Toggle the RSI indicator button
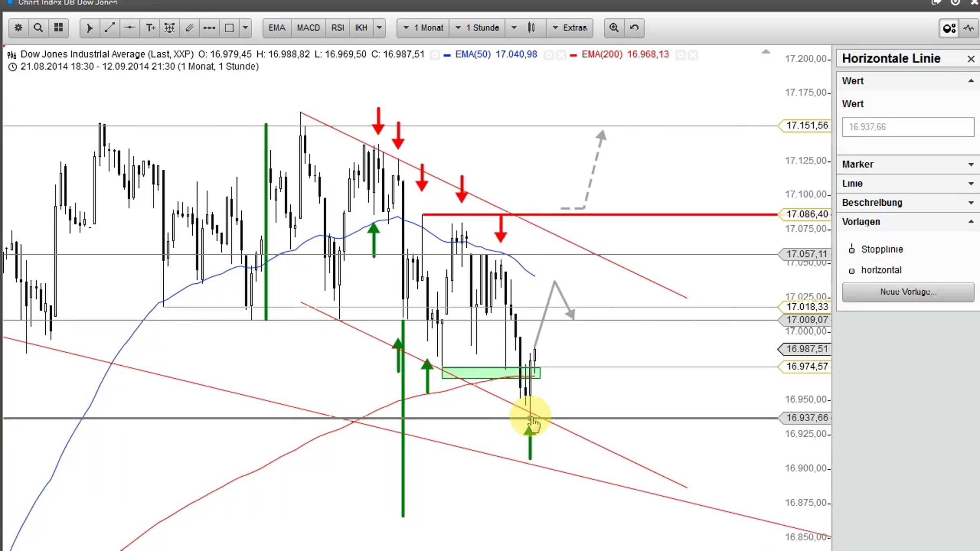 tap(338, 28)
